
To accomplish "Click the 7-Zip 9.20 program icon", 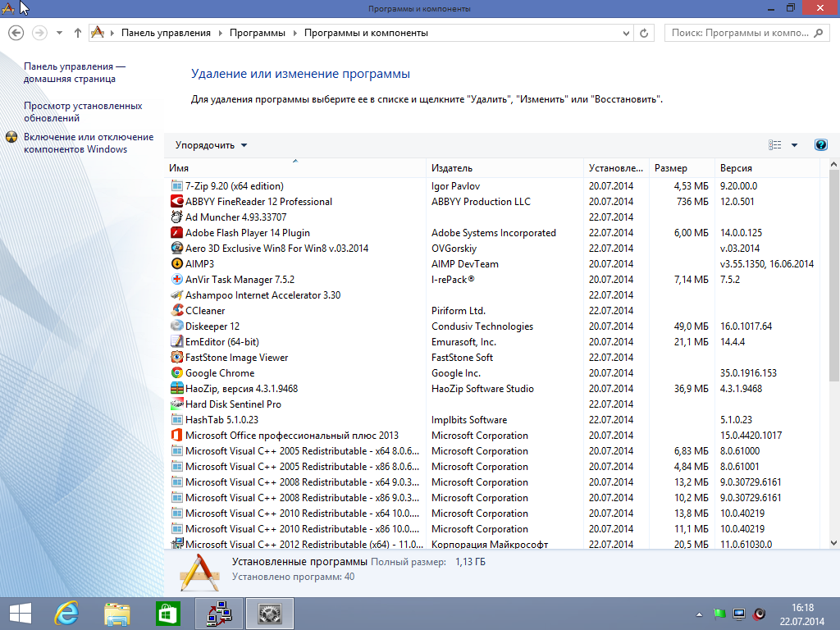I will click(x=177, y=186).
